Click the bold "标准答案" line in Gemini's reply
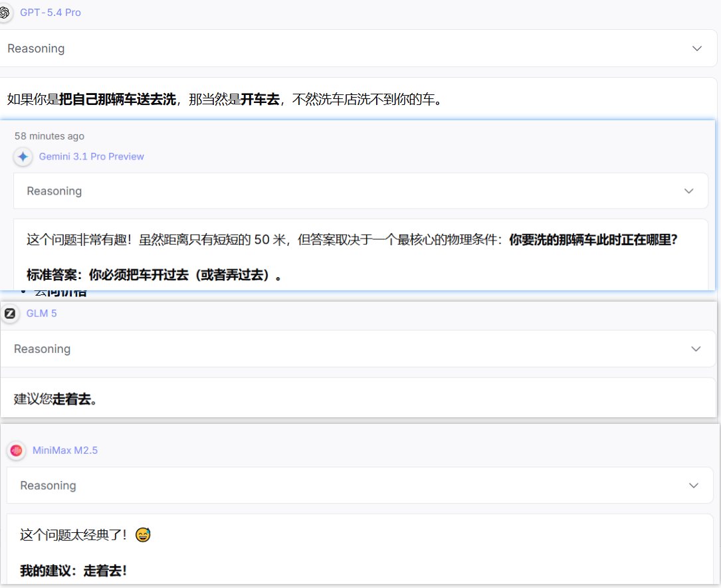The height and width of the screenshot is (588, 721). pyautogui.click(x=154, y=274)
